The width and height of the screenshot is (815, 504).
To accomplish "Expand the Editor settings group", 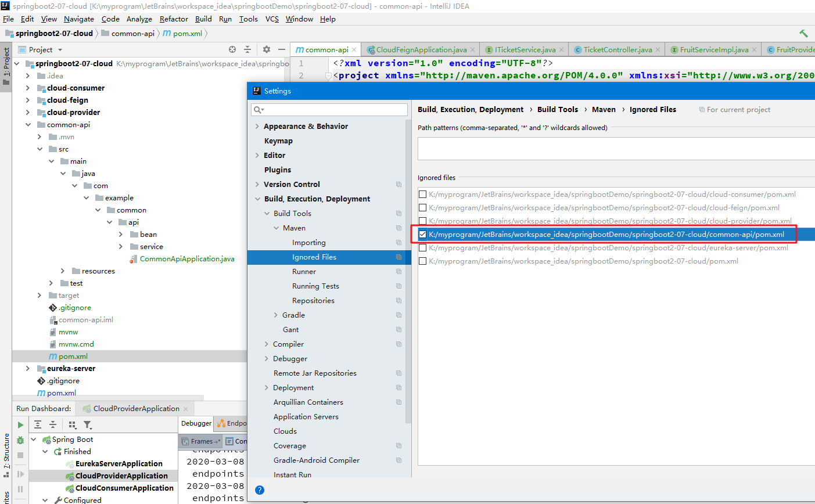I will coord(257,156).
